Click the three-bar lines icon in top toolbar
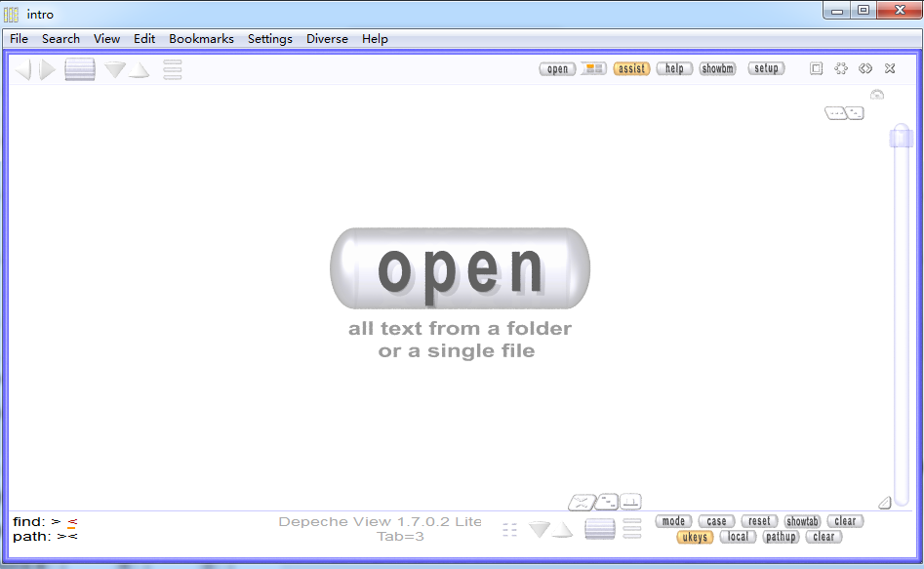Viewport: 924px width, 569px height. tap(173, 69)
